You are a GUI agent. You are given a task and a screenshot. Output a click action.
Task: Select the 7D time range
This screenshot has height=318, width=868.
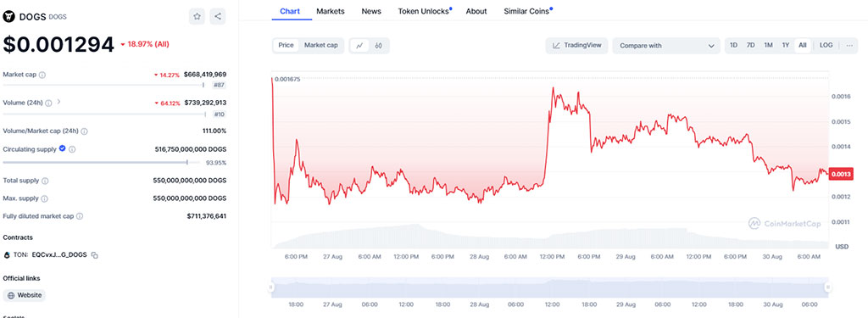[x=751, y=46]
